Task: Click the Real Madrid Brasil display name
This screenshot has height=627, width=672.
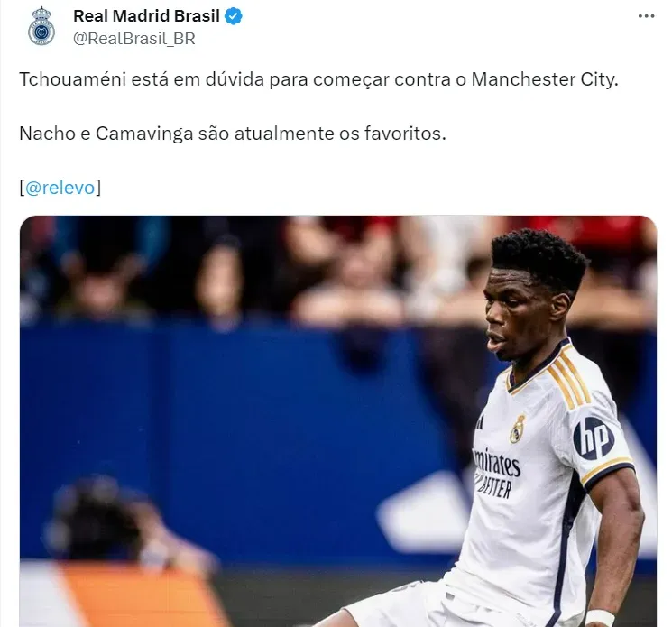Action: click(x=146, y=16)
